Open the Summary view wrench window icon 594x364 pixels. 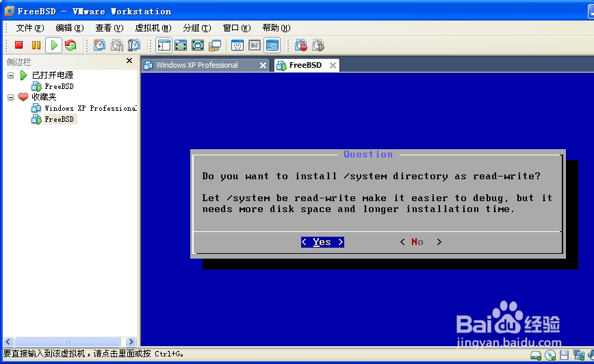pyautogui.click(x=237, y=45)
